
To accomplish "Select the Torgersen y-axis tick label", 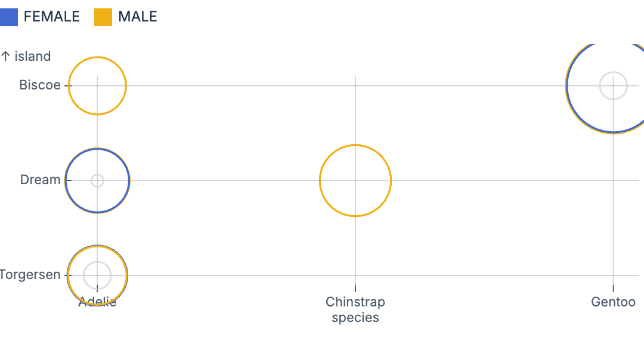I will pyautogui.click(x=30, y=275).
